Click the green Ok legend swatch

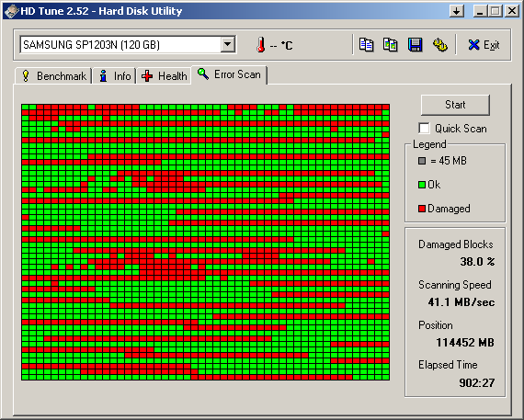(422, 185)
